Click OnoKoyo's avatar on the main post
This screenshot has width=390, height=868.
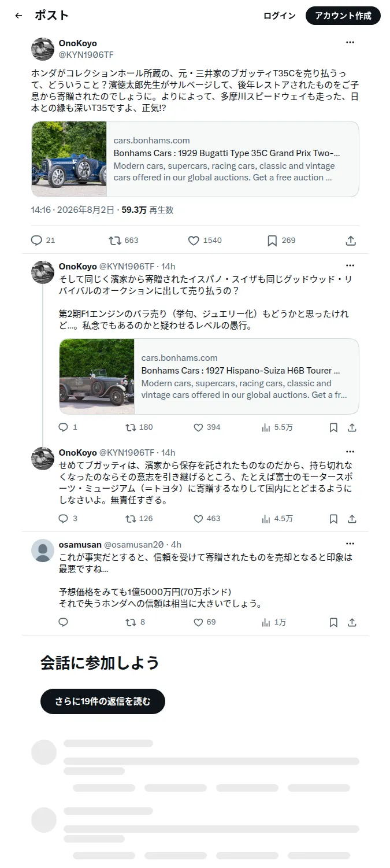(43, 49)
